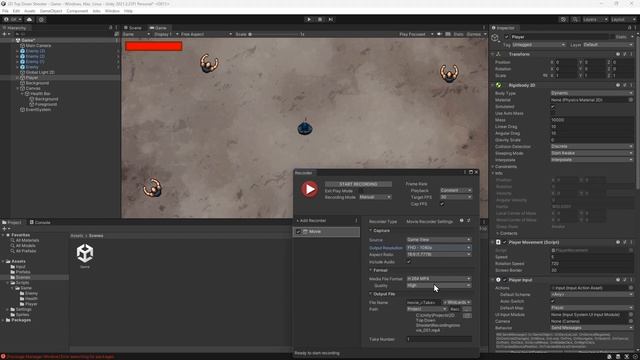Click the Game scene asset thumbnail in Project

pyautogui.click(x=85, y=253)
